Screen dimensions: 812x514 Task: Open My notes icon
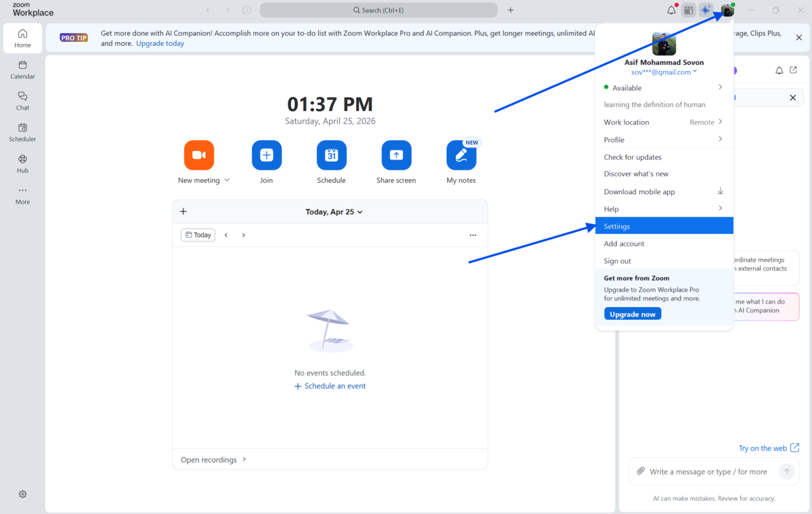pyautogui.click(x=461, y=156)
